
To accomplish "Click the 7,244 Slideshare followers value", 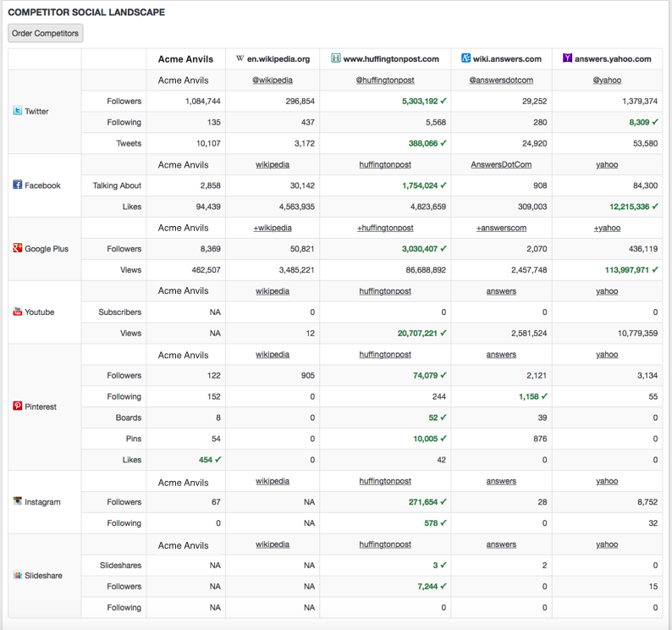I will click(x=427, y=586).
